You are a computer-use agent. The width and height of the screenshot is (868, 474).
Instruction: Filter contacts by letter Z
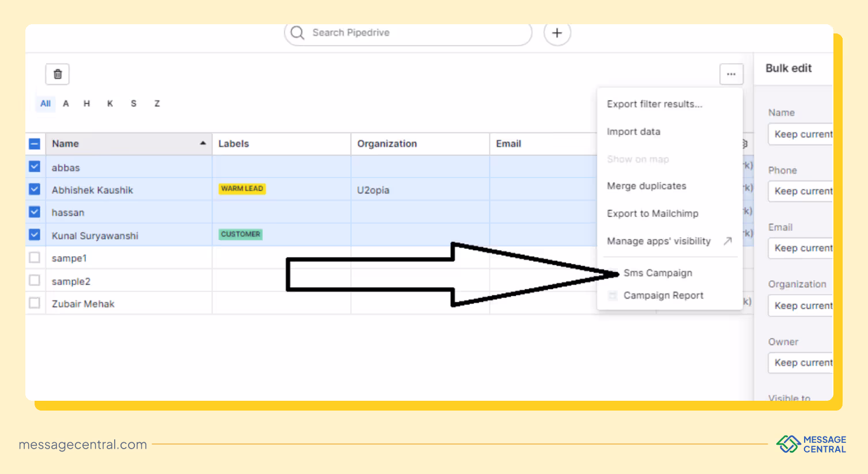click(x=157, y=104)
